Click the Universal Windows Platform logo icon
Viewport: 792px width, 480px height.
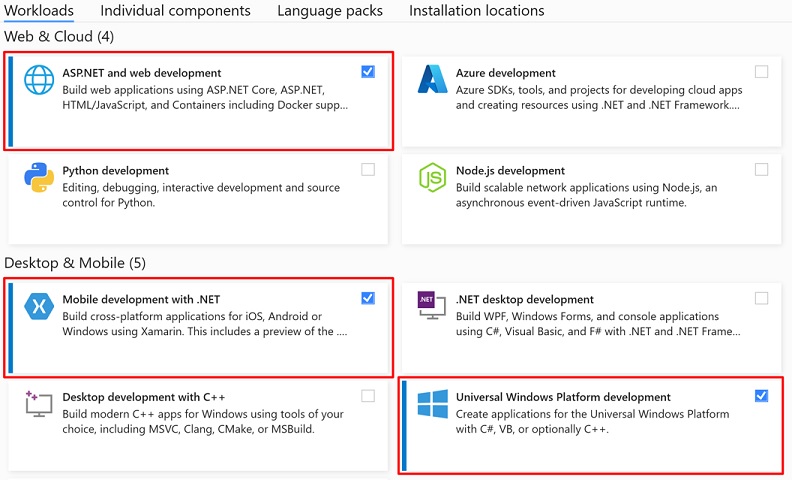pos(432,404)
